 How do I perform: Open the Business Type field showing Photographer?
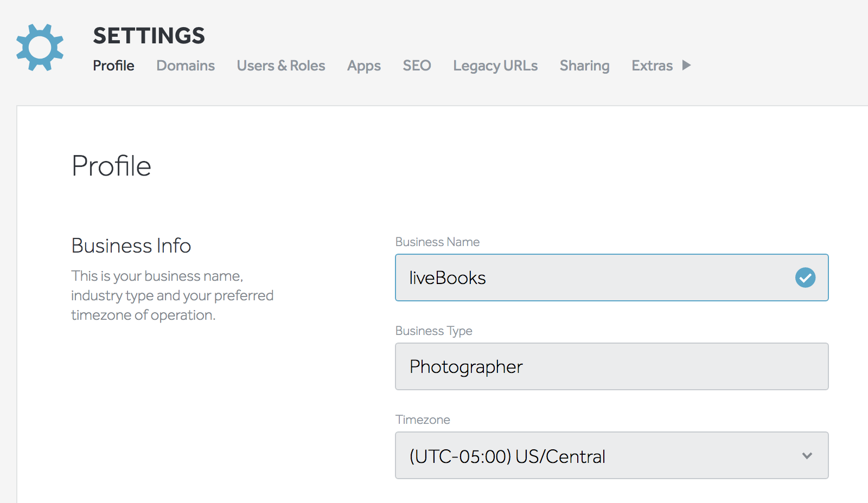pos(611,366)
